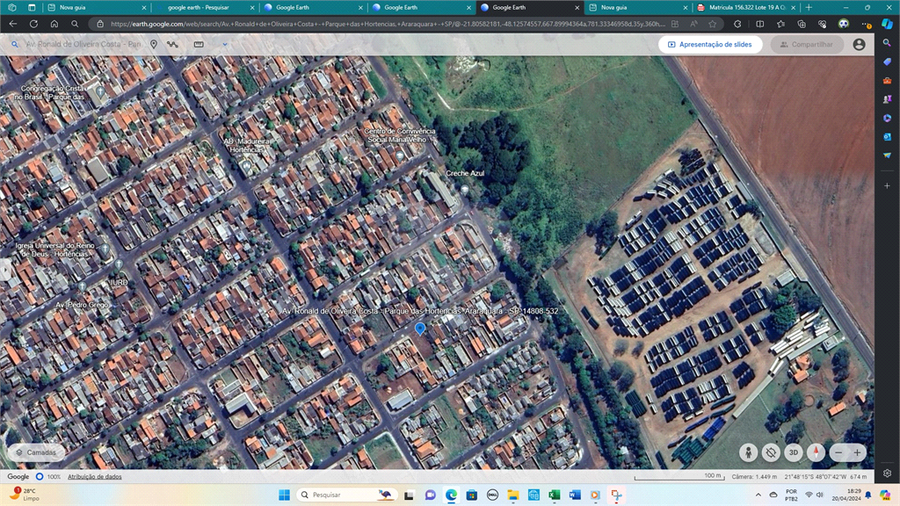Viewport: 900px width, 506px height.
Task: Click the red compass north icon
Action: click(x=816, y=452)
